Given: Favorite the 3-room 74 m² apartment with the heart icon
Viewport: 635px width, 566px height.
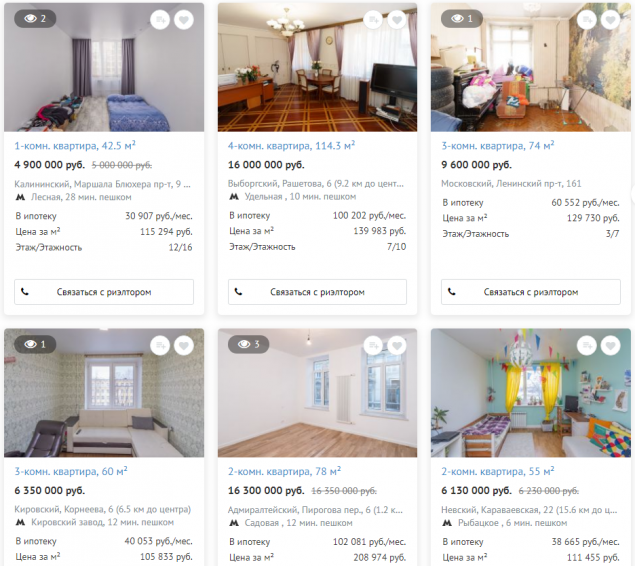Looking at the screenshot, I should [610, 20].
